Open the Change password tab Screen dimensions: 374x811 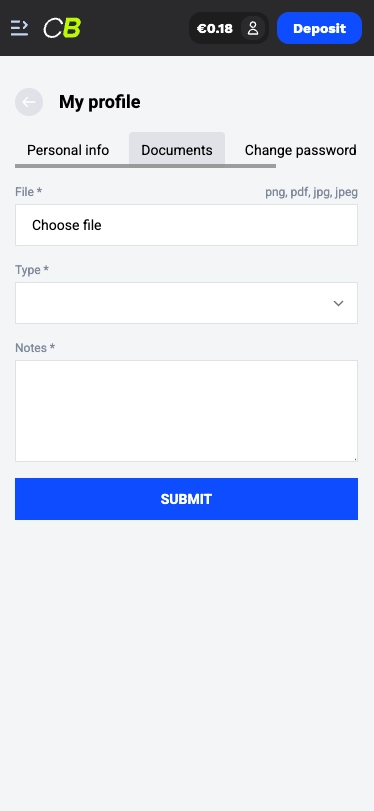(300, 150)
